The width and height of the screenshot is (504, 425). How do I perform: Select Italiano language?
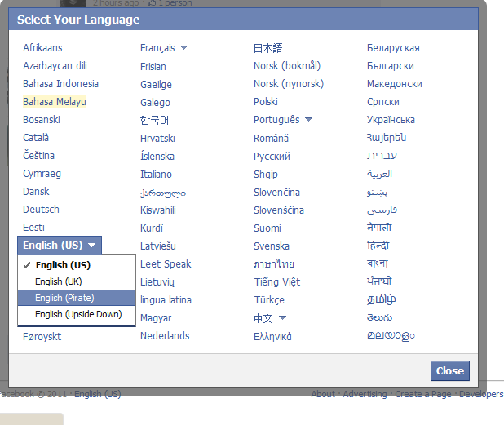click(156, 175)
